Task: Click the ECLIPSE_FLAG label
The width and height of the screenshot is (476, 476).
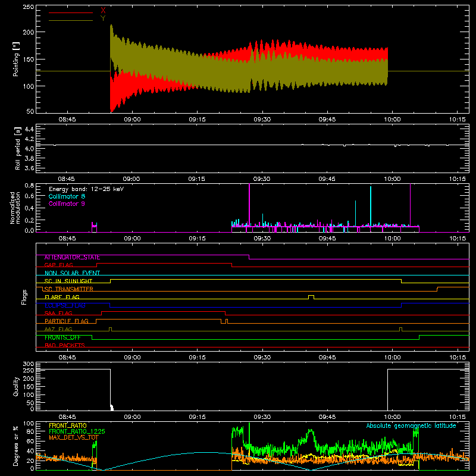Action: point(65,305)
